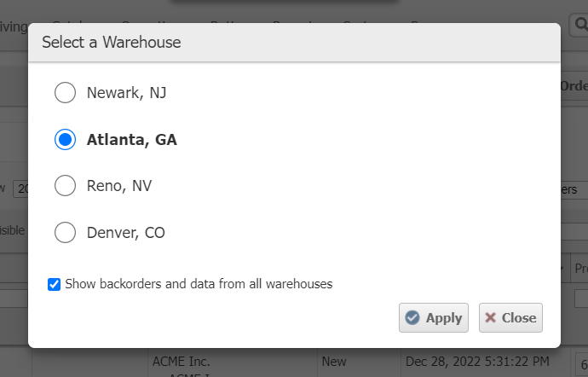Click the bold 'Atlanta, GA' label text
588x377 pixels.
tap(132, 140)
